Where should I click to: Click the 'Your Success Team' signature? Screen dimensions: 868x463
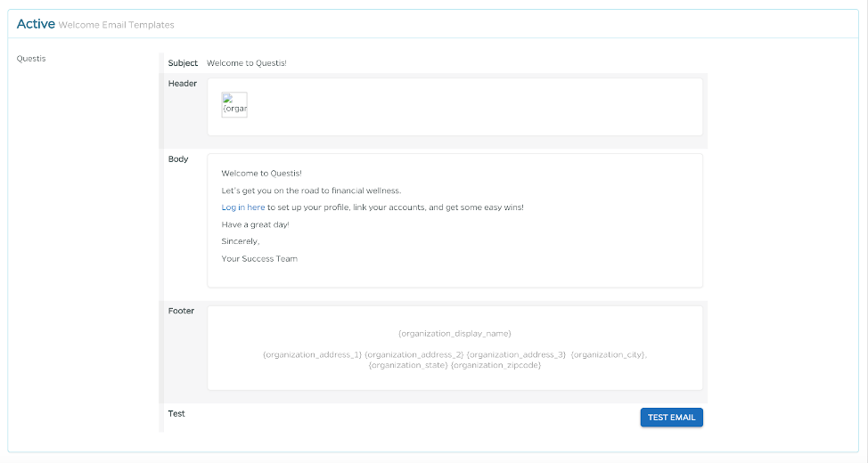(259, 259)
